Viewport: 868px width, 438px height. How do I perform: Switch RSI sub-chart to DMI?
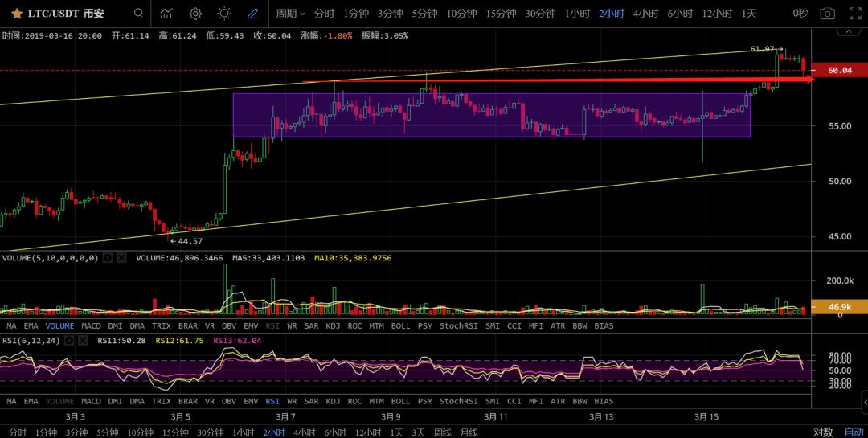pos(115,402)
